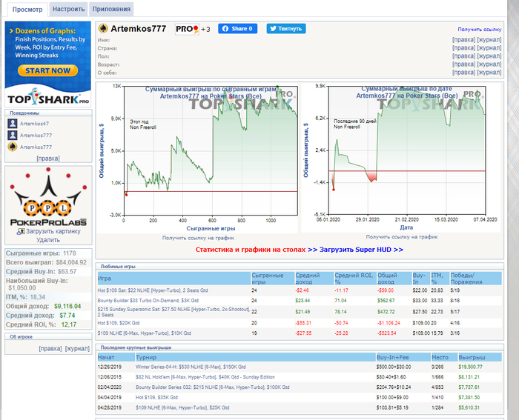Click Загрузить картинку link
This screenshot has width=519, height=420.
tap(53, 232)
